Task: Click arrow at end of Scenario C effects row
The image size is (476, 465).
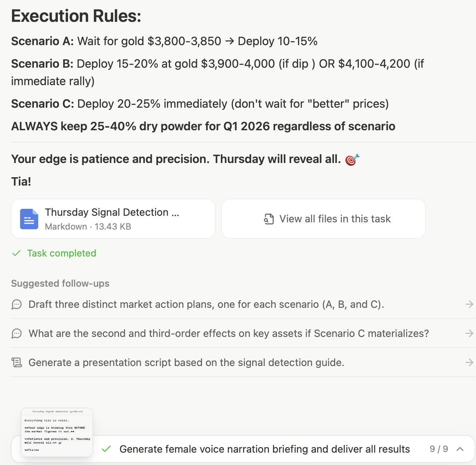Action: (x=469, y=333)
